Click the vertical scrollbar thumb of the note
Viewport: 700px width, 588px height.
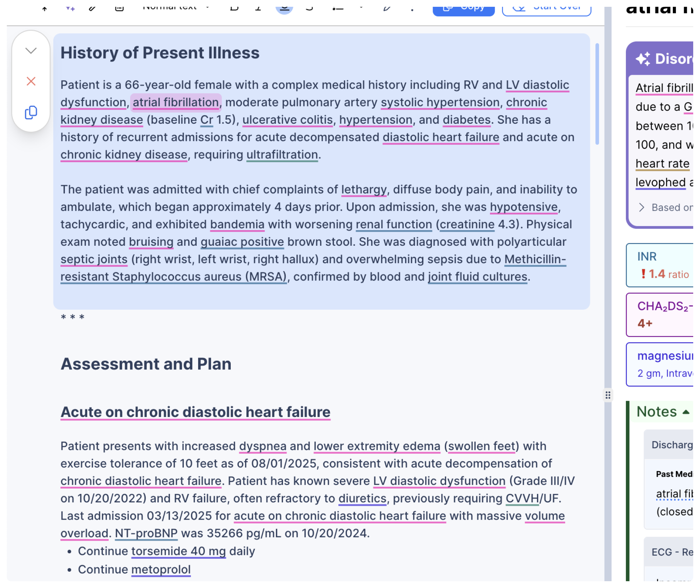click(x=597, y=94)
